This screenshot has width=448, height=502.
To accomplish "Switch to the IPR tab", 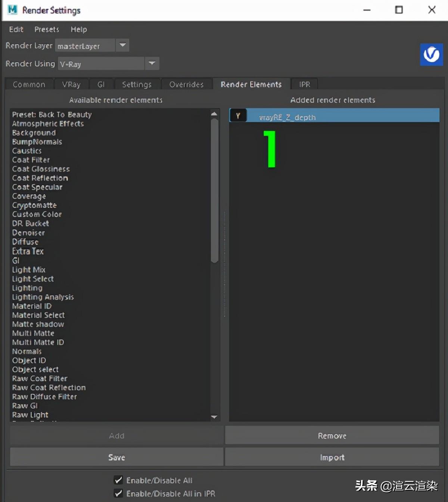I will 305,84.
